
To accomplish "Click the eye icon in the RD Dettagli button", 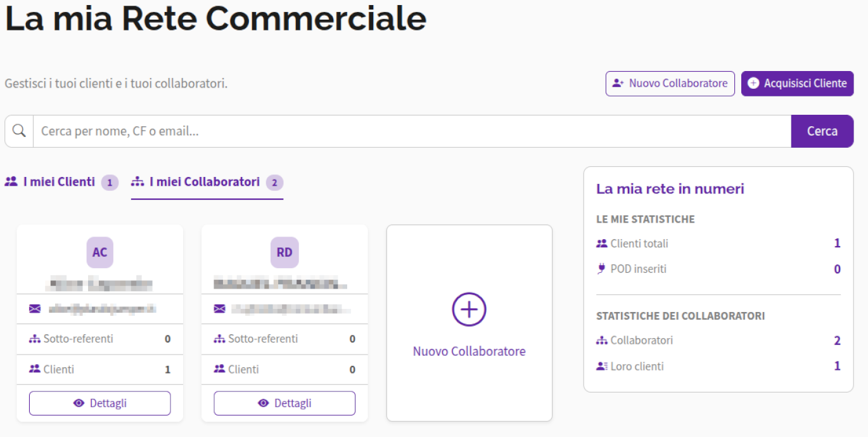I will click(x=264, y=403).
